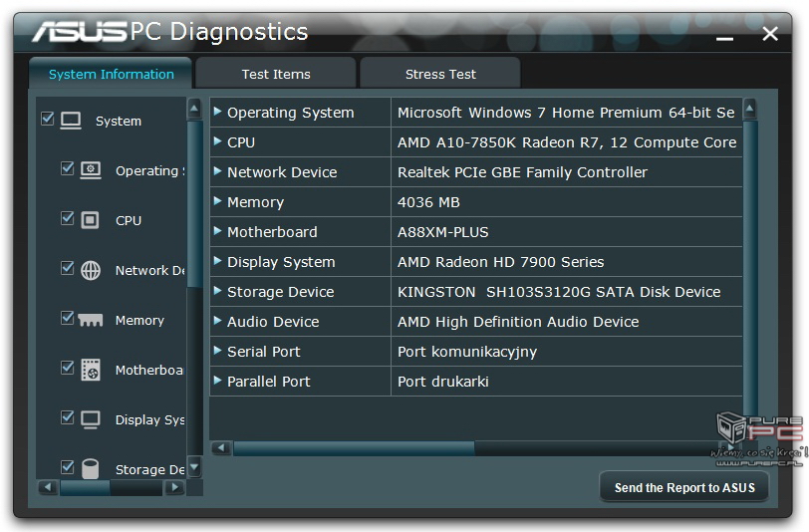Uncheck the Motherboard sidebar checkbox

(x=68, y=368)
